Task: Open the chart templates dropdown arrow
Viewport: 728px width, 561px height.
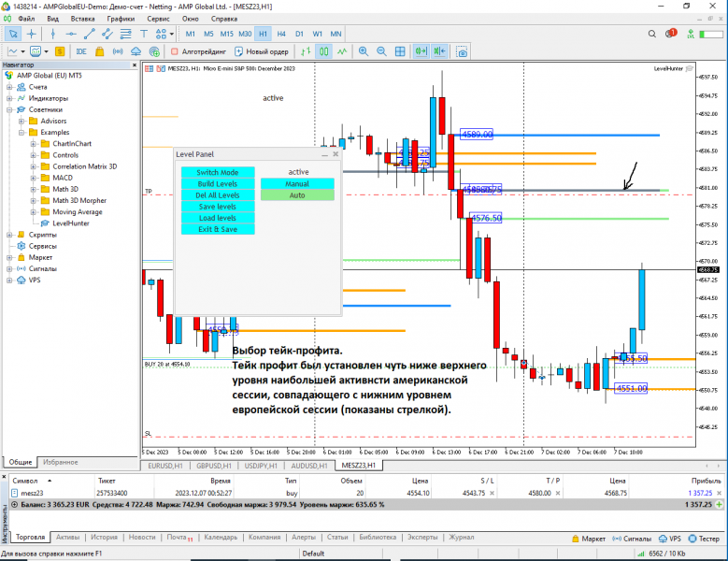Action: 46,51
